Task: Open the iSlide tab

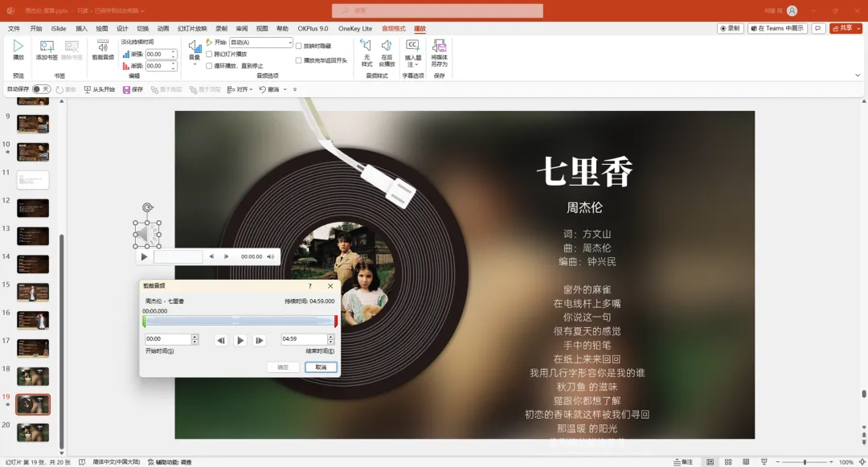Action: [x=58, y=29]
